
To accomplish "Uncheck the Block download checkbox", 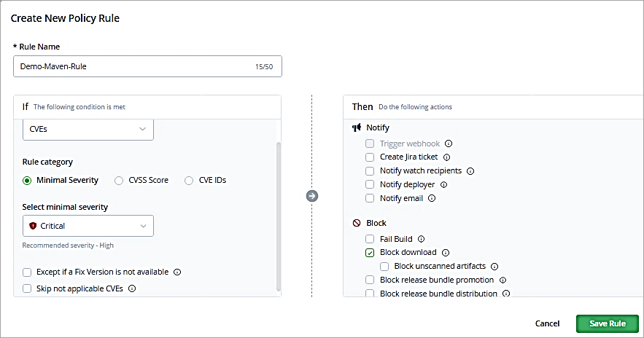I will pyautogui.click(x=370, y=253).
